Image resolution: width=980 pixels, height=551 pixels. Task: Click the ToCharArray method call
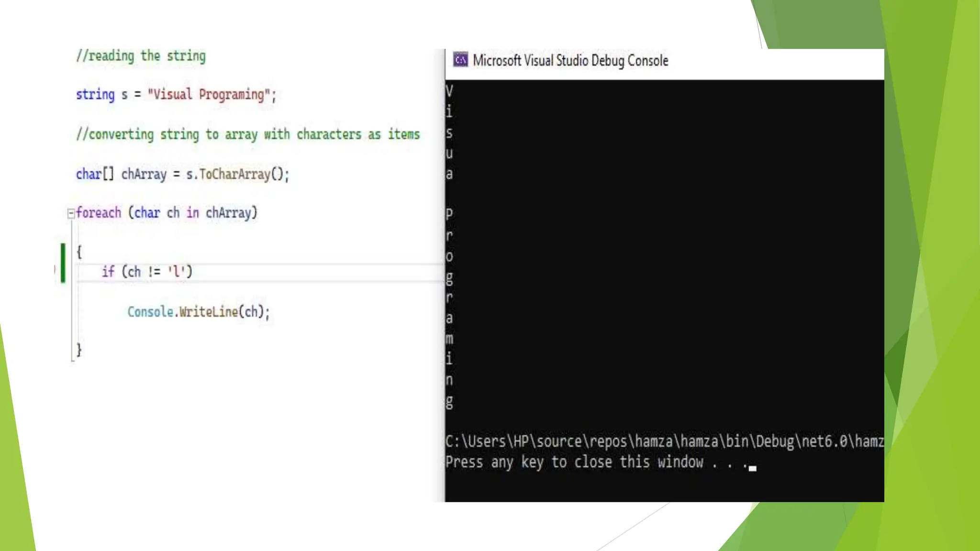pyautogui.click(x=234, y=174)
